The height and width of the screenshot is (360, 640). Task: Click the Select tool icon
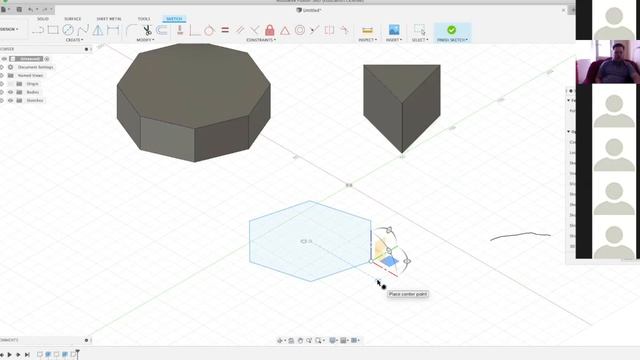[x=420, y=29]
